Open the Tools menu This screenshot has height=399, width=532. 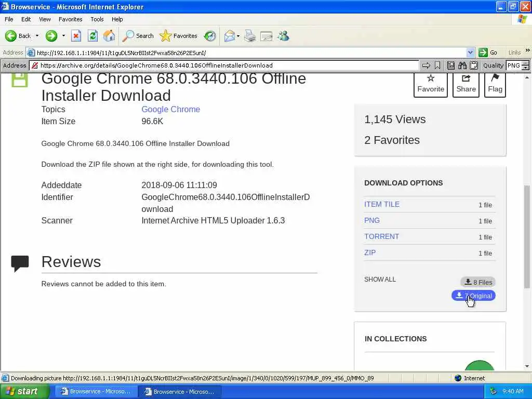click(x=97, y=19)
